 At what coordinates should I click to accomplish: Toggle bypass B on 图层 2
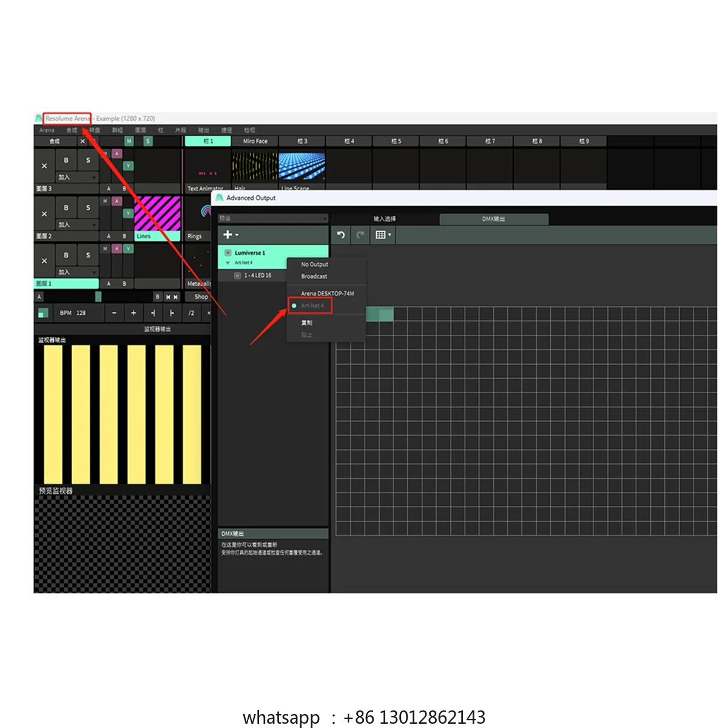coord(66,208)
